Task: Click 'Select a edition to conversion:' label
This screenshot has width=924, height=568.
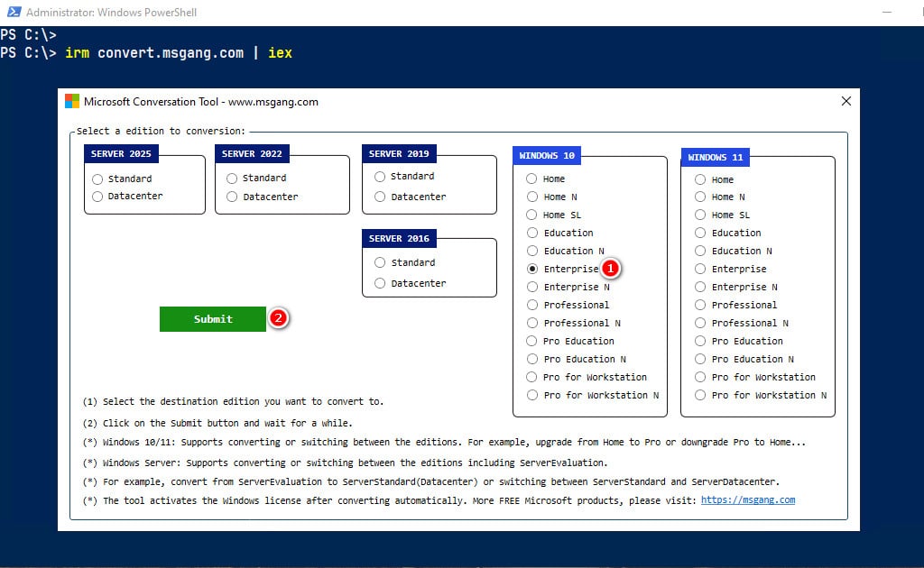Action: click(161, 131)
